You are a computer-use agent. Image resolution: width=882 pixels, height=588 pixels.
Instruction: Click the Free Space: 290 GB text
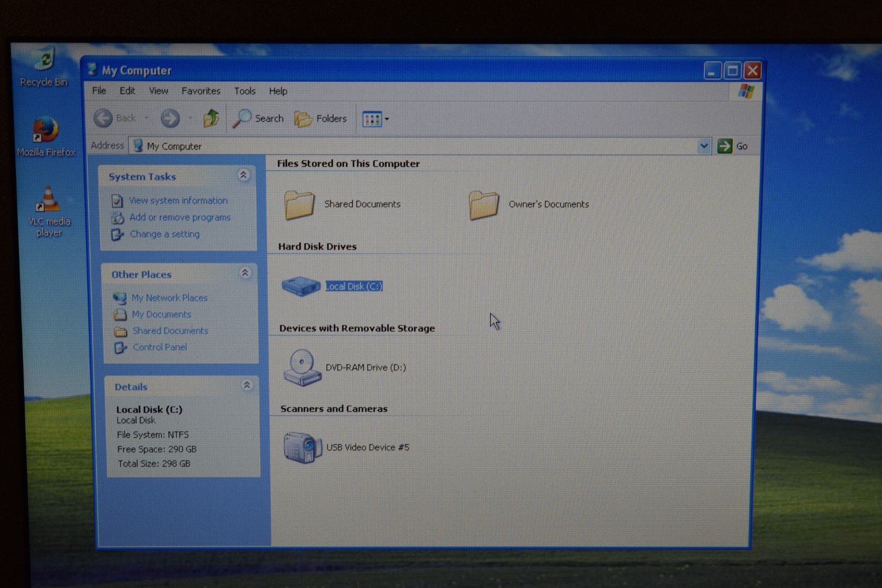pos(157,449)
